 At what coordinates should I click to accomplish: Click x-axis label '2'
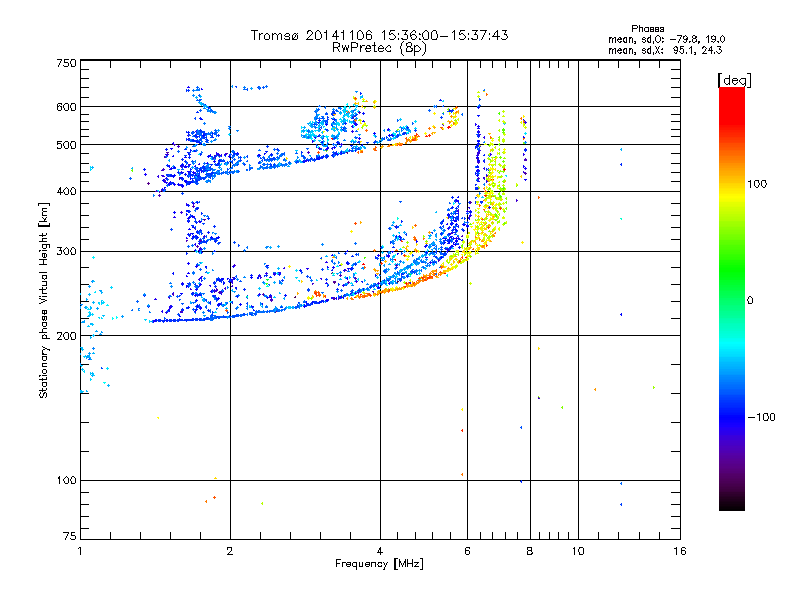coord(230,551)
